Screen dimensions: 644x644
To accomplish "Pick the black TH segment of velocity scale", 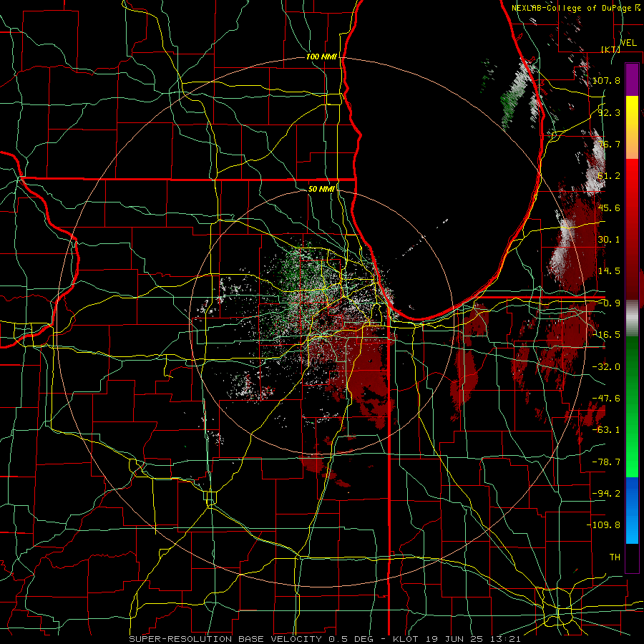I will [x=632, y=557].
